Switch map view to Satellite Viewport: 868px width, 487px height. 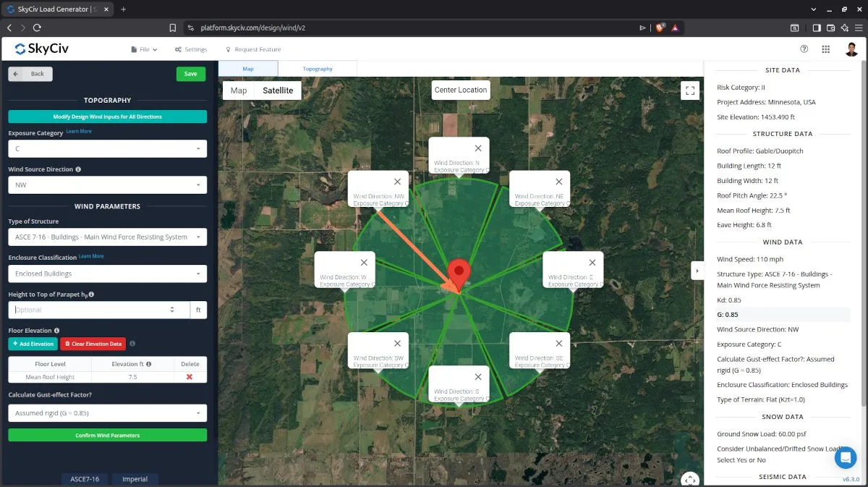[x=278, y=90]
